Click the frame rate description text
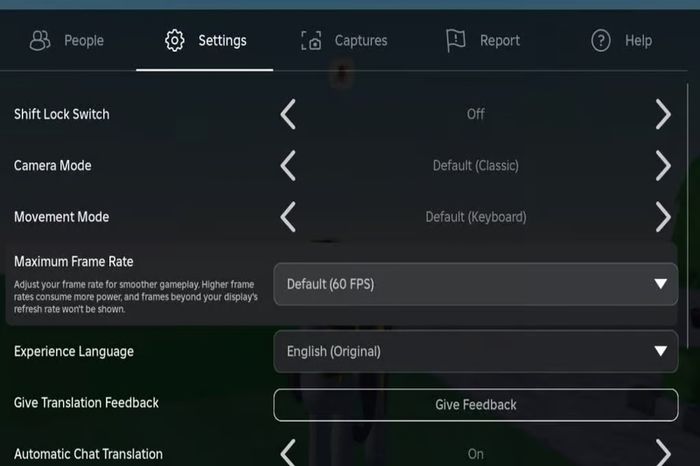 pyautogui.click(x=136, y=297)
